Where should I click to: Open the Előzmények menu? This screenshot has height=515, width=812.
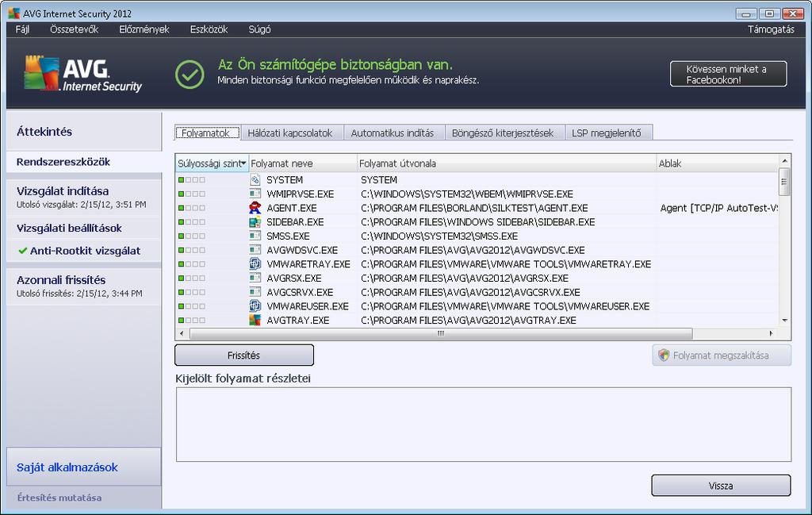(144, 29)
